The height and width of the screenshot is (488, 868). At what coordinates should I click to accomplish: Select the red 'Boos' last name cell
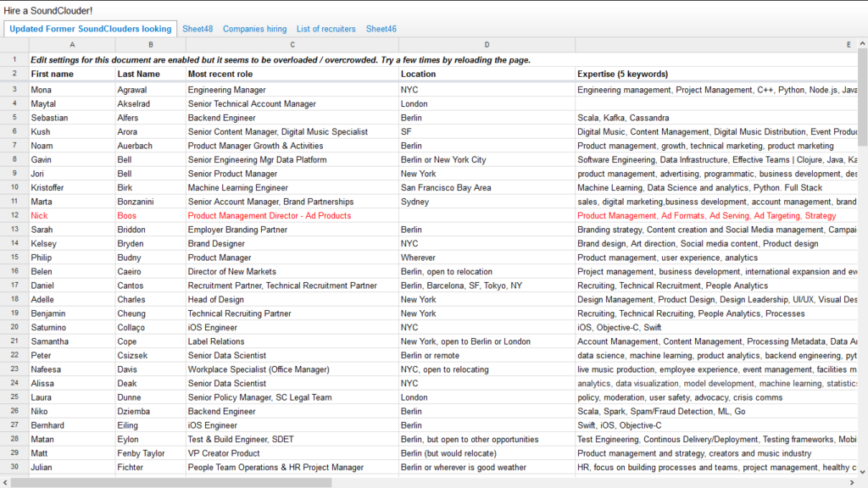pyautogui.click(x=151, y=216)
